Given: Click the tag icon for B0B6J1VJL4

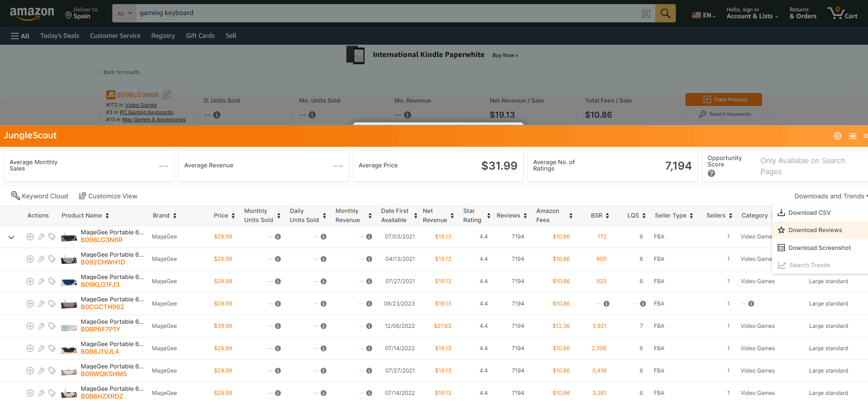Looking at the screenshot, I should pyautogui.click(x=52, y=348).
